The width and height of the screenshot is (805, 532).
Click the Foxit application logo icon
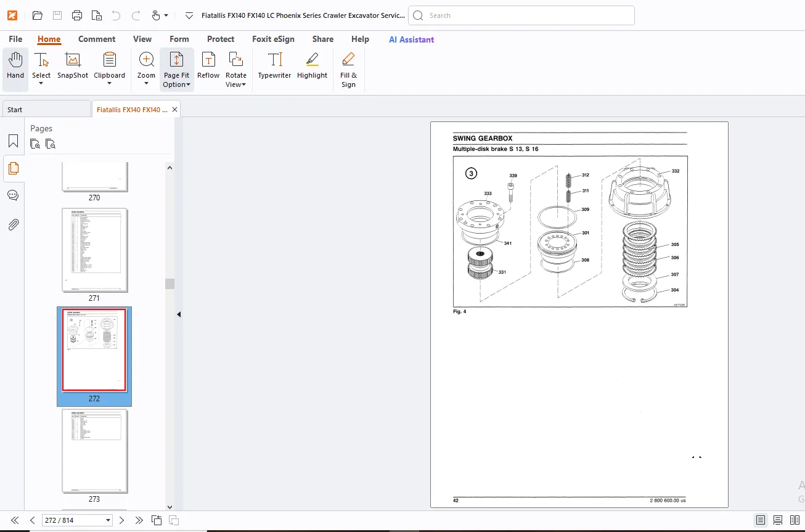click(12, 15)
